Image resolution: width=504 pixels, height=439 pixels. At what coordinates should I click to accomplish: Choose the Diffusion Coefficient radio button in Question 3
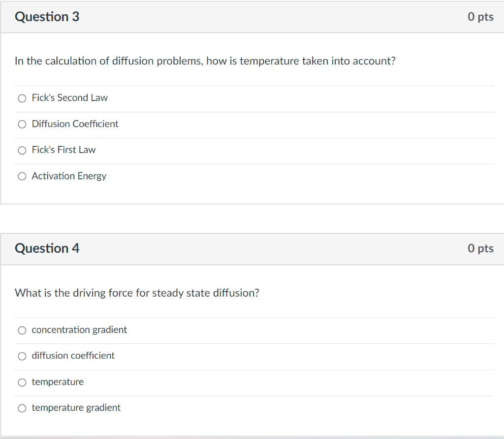click(22, 124)
